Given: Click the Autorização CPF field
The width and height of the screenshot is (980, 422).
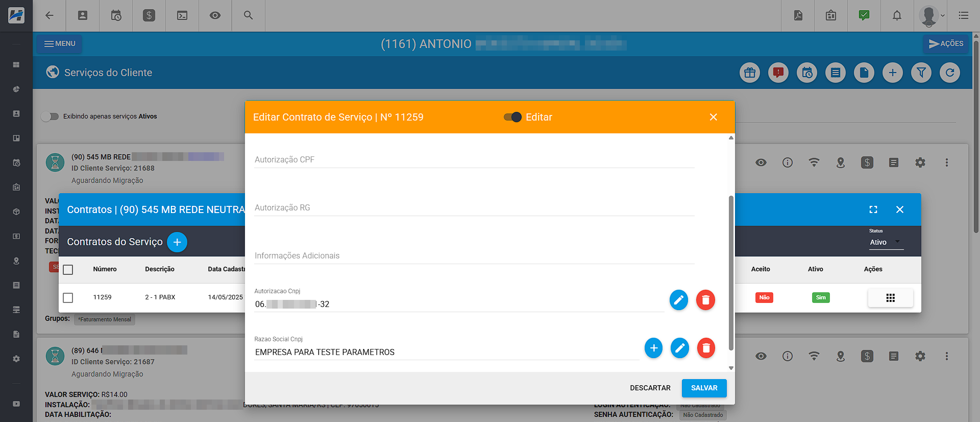Looking at the screenshot, I should (x=474, y=159).
